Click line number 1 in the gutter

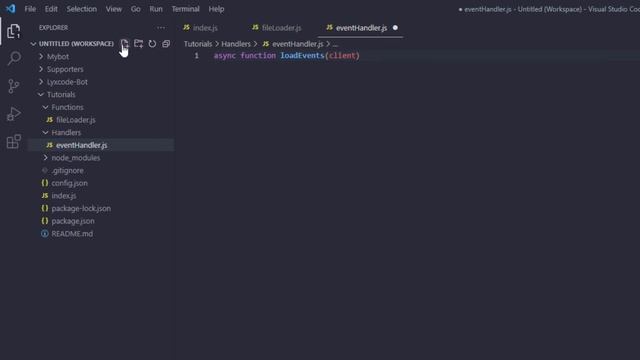click(196, 56)
